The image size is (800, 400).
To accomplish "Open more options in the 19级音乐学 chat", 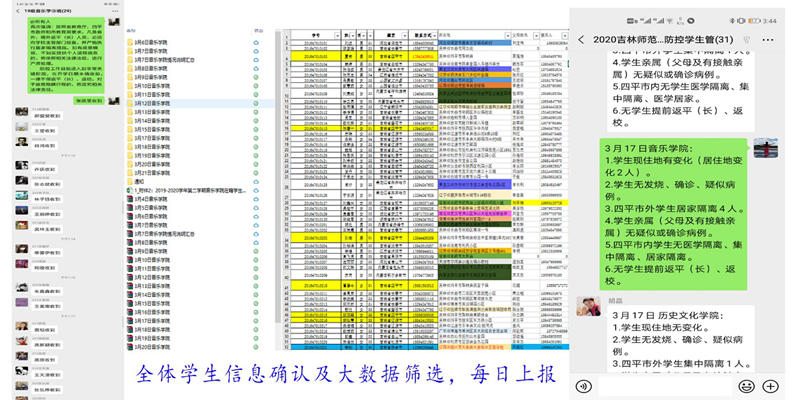I will point(118,9).
